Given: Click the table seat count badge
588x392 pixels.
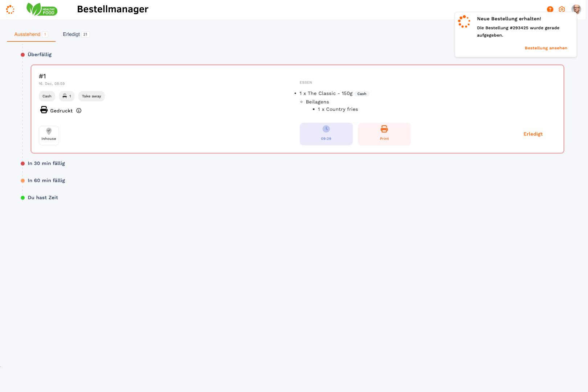Looking at the screenshot, I should pos(67,96).
